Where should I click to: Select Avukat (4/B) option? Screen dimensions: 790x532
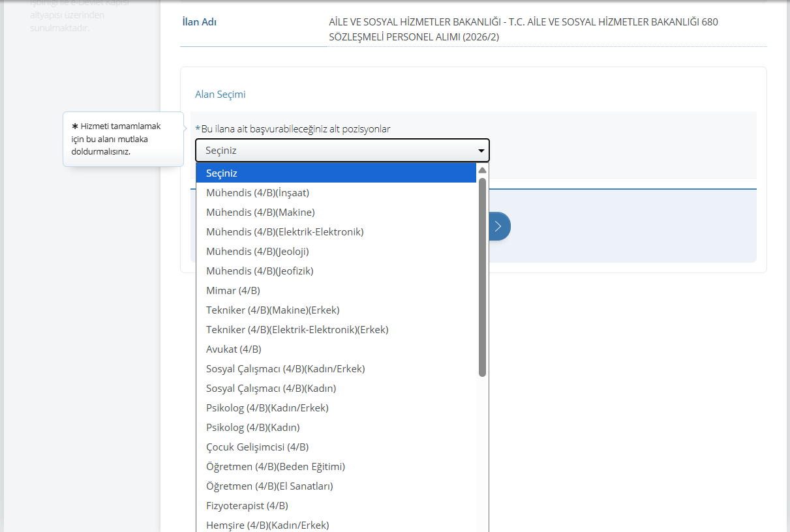pos(337,349)
